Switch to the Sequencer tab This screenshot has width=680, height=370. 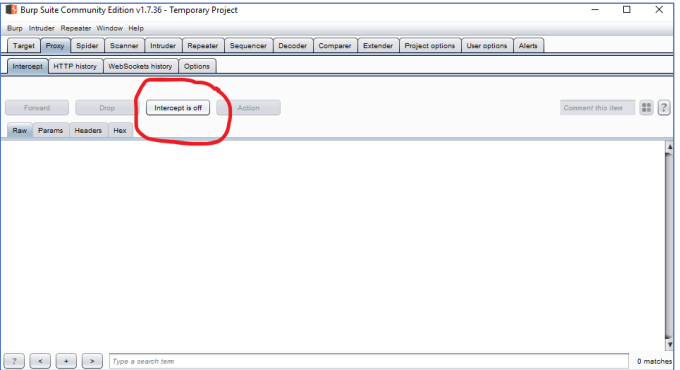tap(248, 46)
